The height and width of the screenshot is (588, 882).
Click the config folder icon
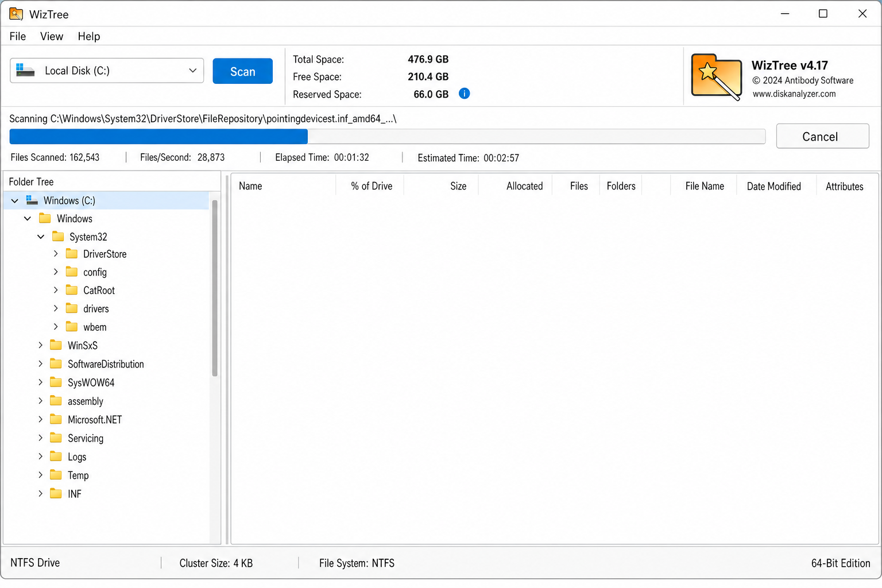(72, 272)
